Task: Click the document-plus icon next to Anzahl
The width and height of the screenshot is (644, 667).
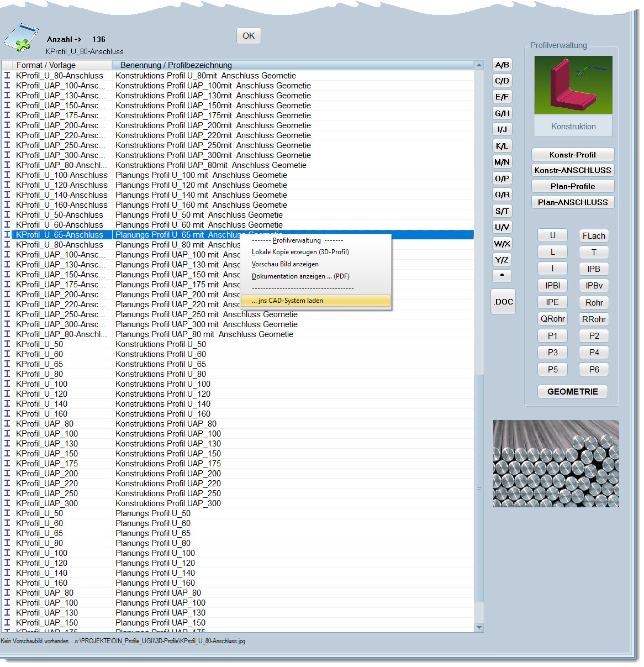Action: (x=21, y=37)
